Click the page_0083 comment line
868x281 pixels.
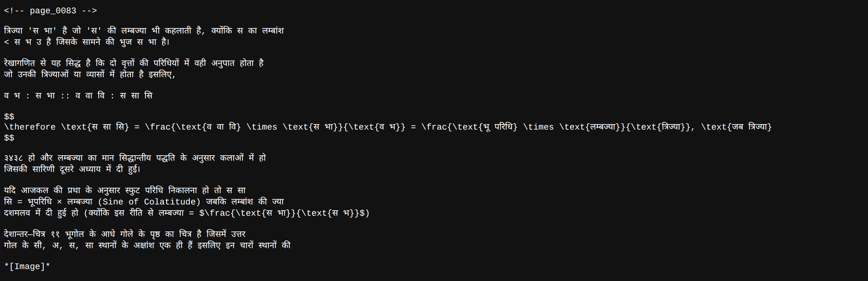pos(50,11)
